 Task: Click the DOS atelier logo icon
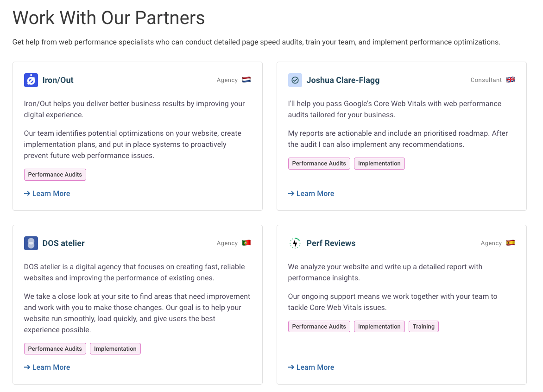click(x=31, y=243)
